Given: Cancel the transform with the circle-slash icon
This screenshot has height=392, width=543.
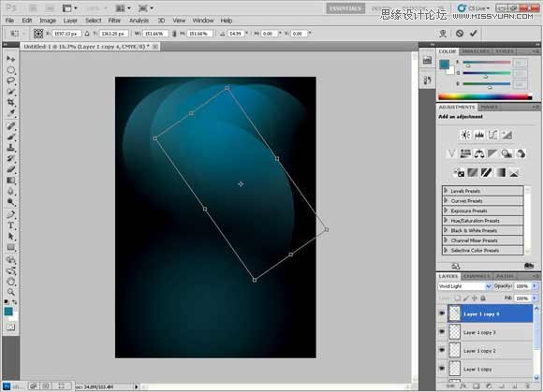Looking at the screenshot, I should click(x=460, y=34).
